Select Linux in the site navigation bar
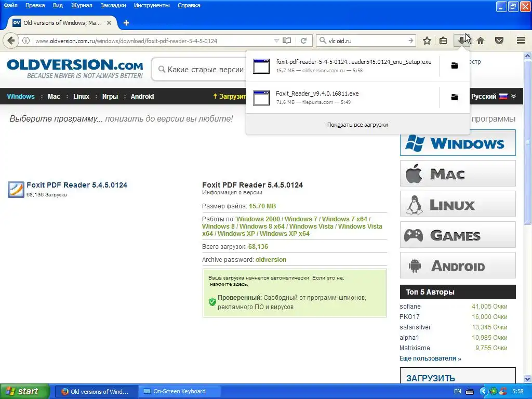Screen dimensions: 532x399 point(82,96)
